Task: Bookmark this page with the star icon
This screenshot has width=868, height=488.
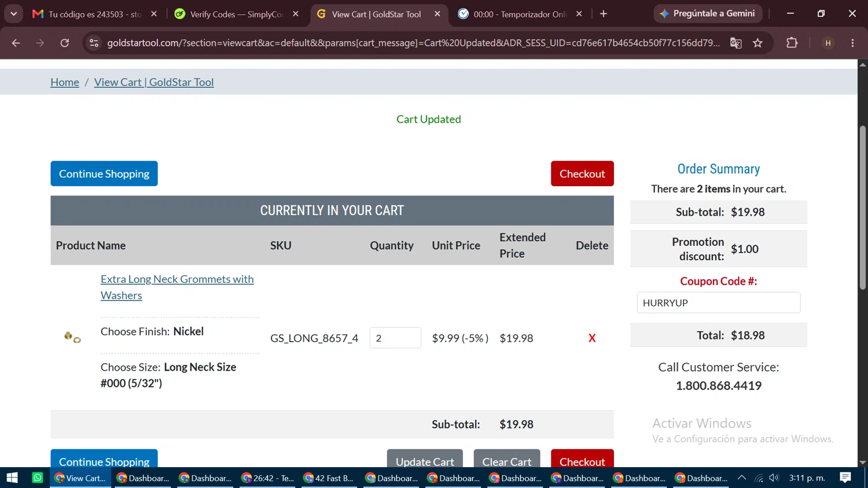Action: pyautogui.click(x=757, y=43)
